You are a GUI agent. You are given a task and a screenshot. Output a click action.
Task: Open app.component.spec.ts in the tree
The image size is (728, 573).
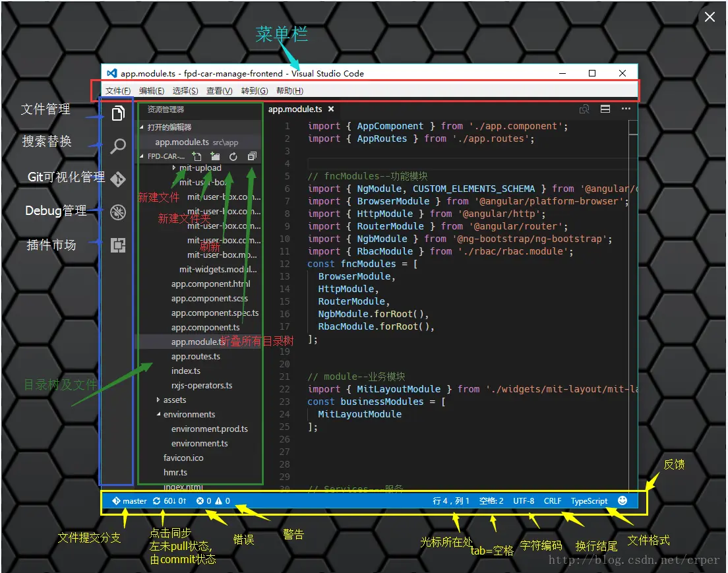click(215, 313)
